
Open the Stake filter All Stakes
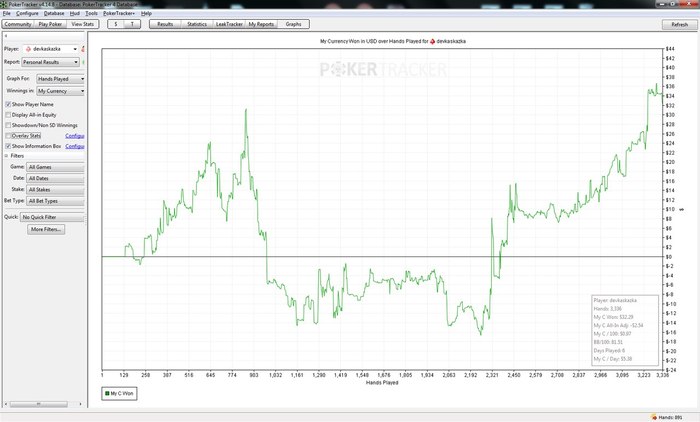[55, 190]
